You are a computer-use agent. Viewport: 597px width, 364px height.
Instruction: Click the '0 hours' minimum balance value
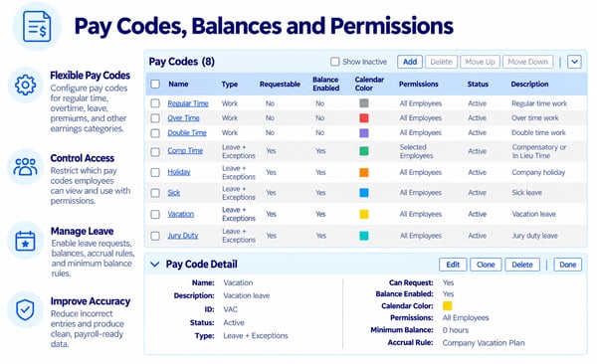pos(456,330)
